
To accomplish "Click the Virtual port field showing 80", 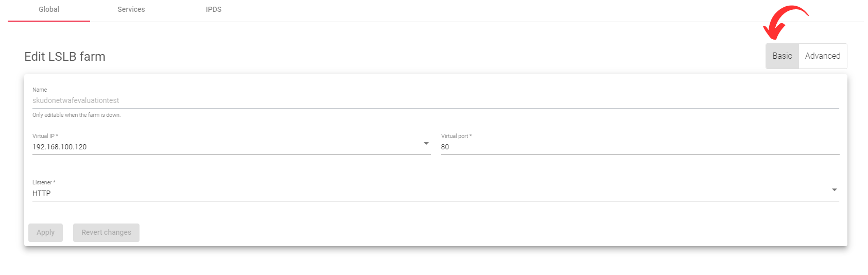I will click(x=640, y=147).
